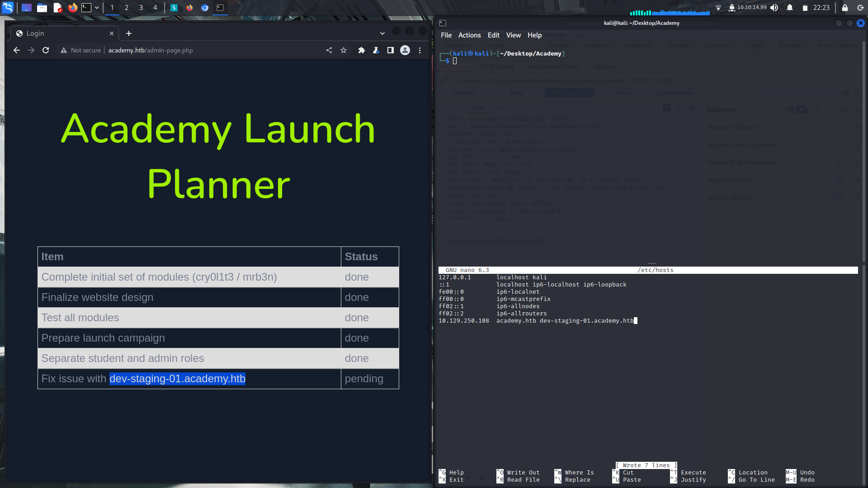Click the share page icon
The height and width of the screenshot is (488, 868).
pos(329,50)
